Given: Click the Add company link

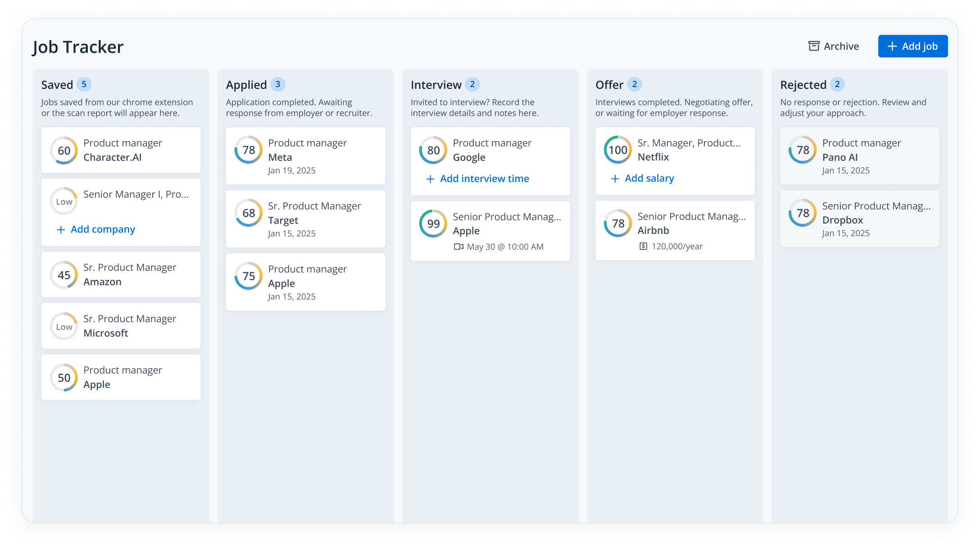Looking at the screenshot, I should point(96,229).
